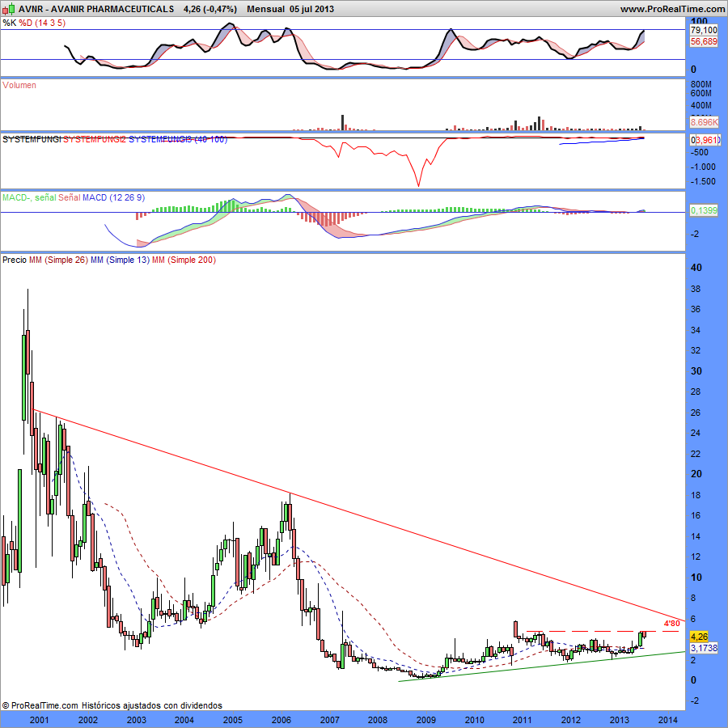Screen dimensions: 728x728
Task: Click the 10 level on price axis
Action: [696, 577]
